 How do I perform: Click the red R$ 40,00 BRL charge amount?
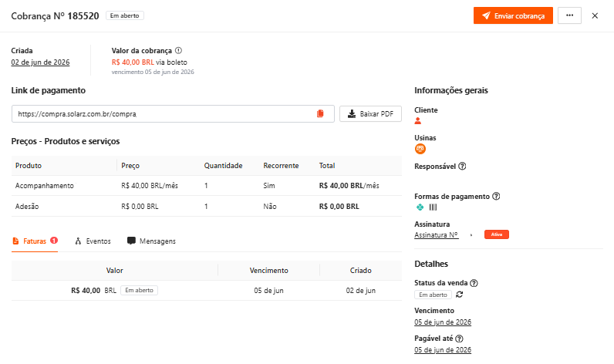coord(133,62)
